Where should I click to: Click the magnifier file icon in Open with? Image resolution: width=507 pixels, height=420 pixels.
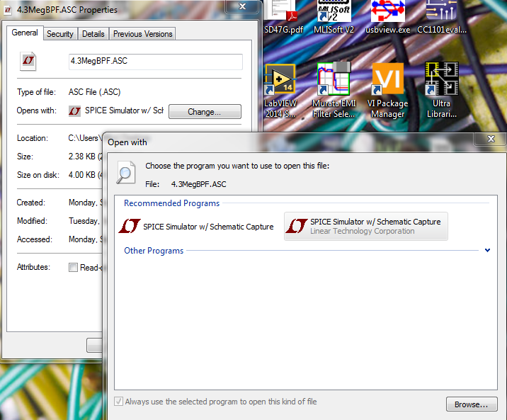[125, 172]
